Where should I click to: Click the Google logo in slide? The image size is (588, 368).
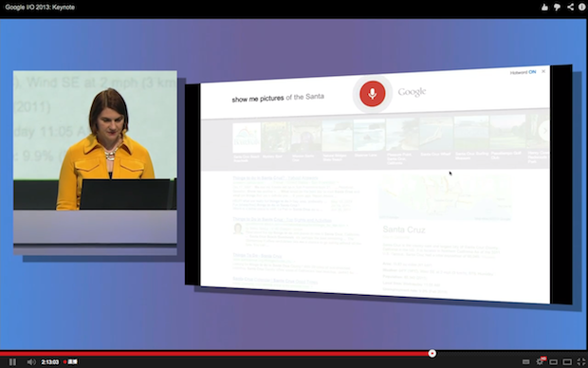[412, 92]
